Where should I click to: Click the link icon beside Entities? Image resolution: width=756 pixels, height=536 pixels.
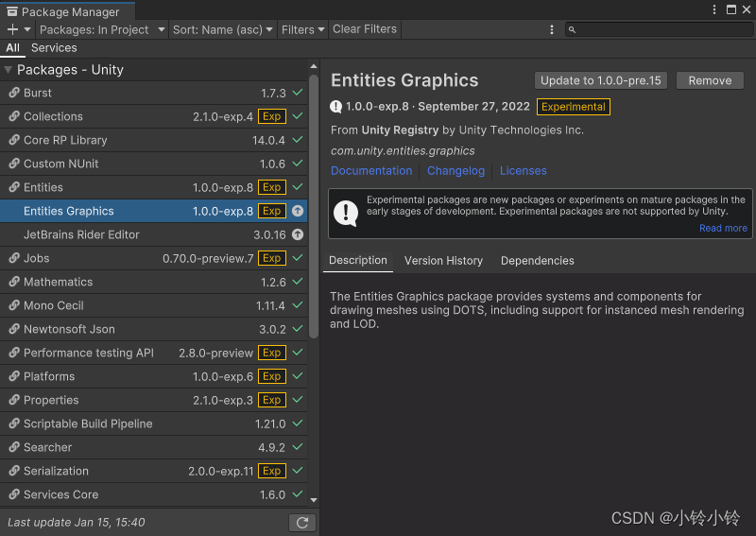[14, 187]
